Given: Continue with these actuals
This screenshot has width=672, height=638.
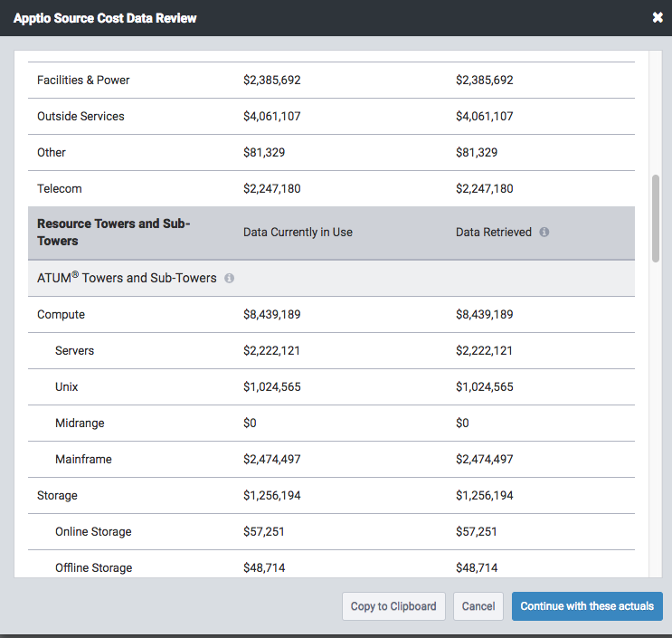Looking at the screenshot, I should (x=587, y=605).
